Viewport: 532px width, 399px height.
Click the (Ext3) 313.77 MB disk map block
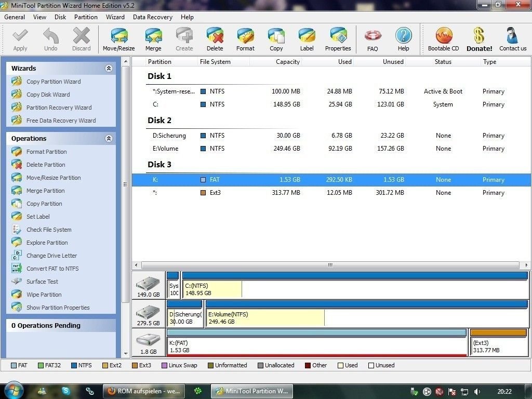(x=498, y=342)
